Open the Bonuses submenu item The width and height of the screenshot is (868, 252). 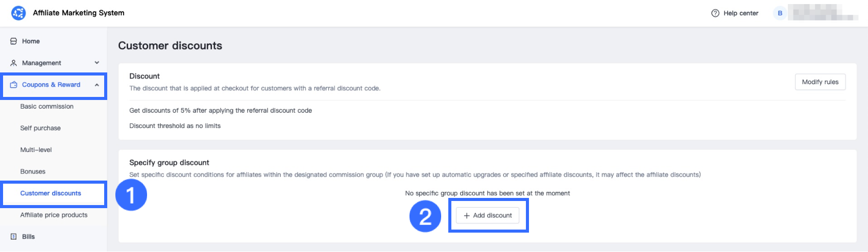[x=33, y=171]
